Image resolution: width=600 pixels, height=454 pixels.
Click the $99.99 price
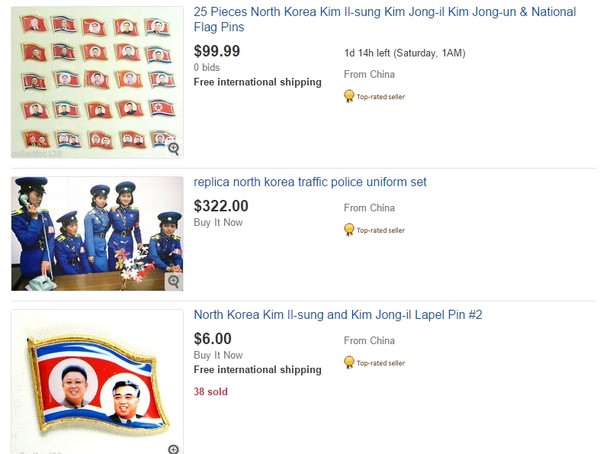tap(217, 51)
